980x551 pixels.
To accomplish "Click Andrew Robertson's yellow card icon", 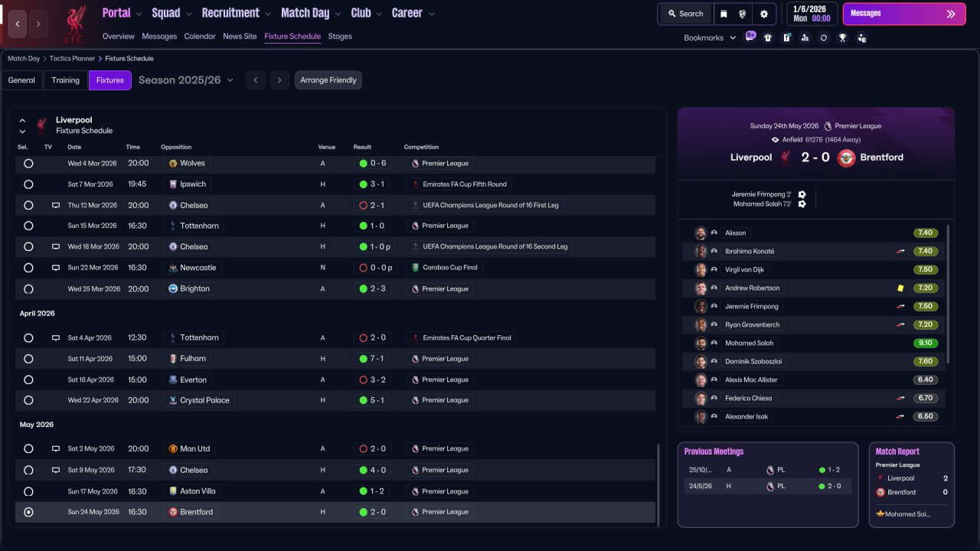I will (x=901, y=288).
